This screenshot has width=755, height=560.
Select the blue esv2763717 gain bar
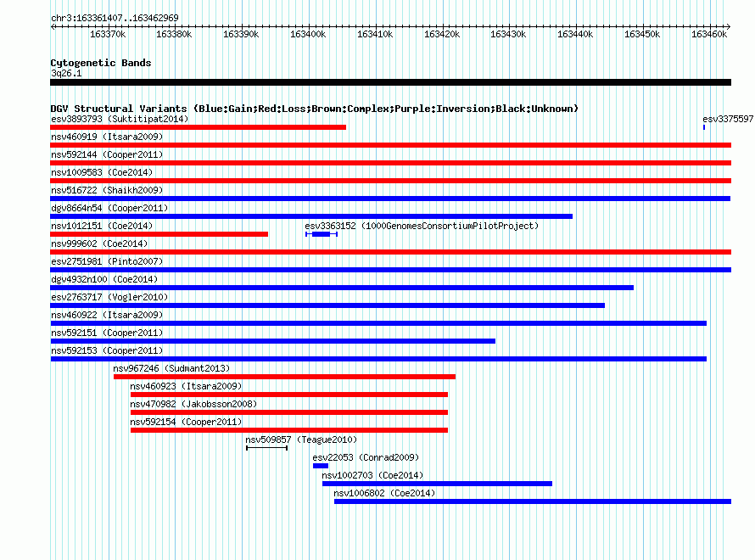point(327,305)
